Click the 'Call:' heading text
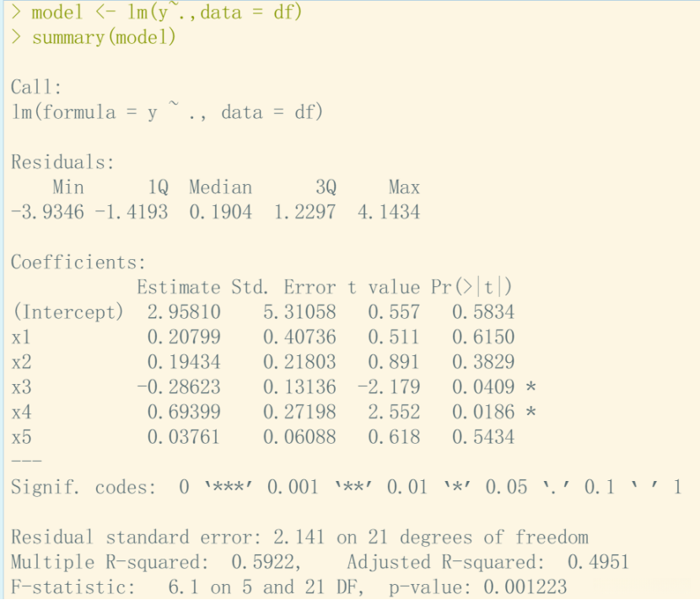 pos(36,87)
